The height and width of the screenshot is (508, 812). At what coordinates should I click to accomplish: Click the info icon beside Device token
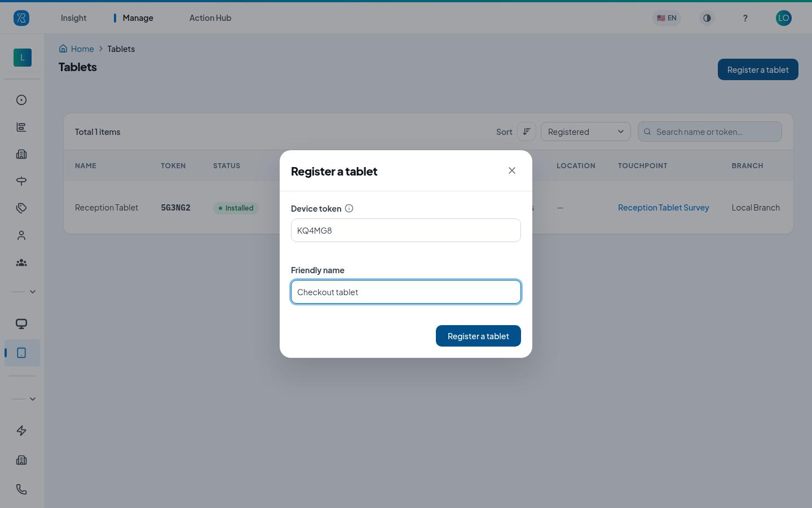[349, 208]
